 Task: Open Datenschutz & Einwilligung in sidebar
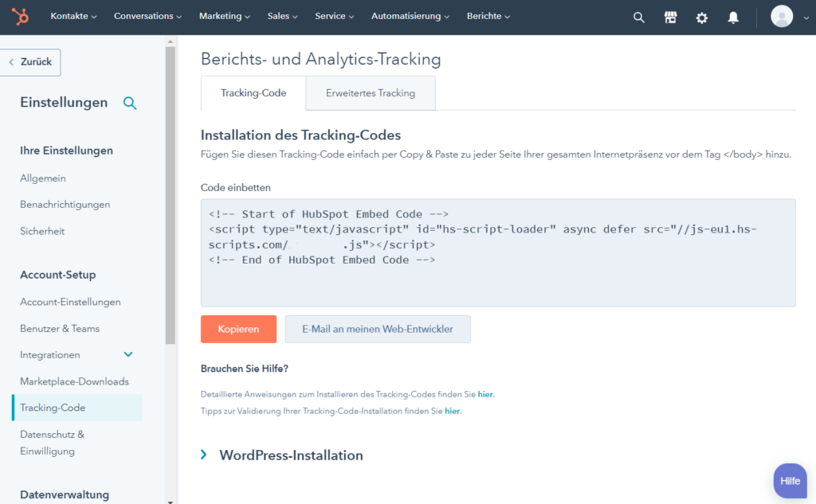click(52, 443)
